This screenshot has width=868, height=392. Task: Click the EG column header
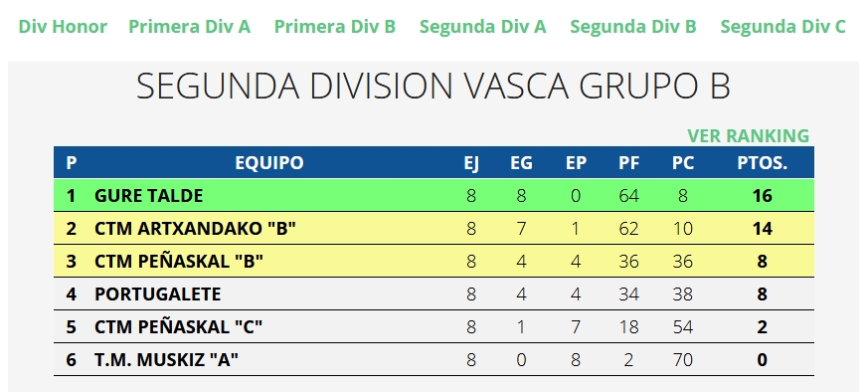(521, 163)
